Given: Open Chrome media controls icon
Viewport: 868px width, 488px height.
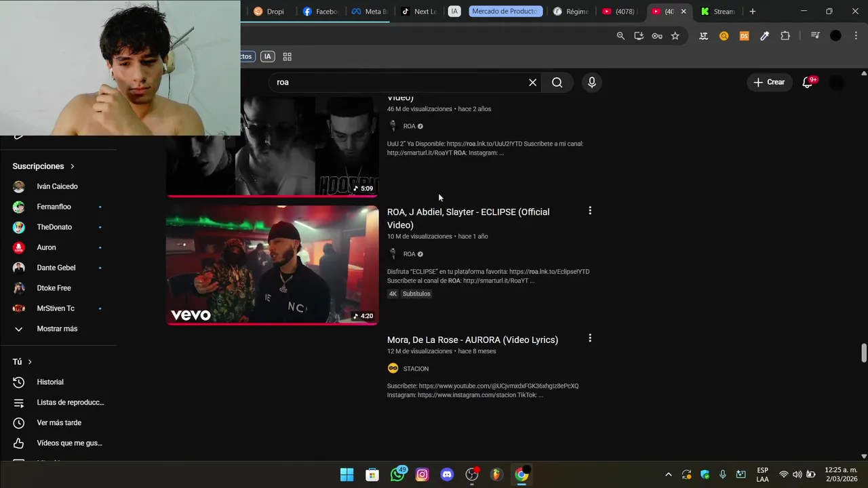Looking at the screenshot, I should pyautogui.click(x=815, y=36).
